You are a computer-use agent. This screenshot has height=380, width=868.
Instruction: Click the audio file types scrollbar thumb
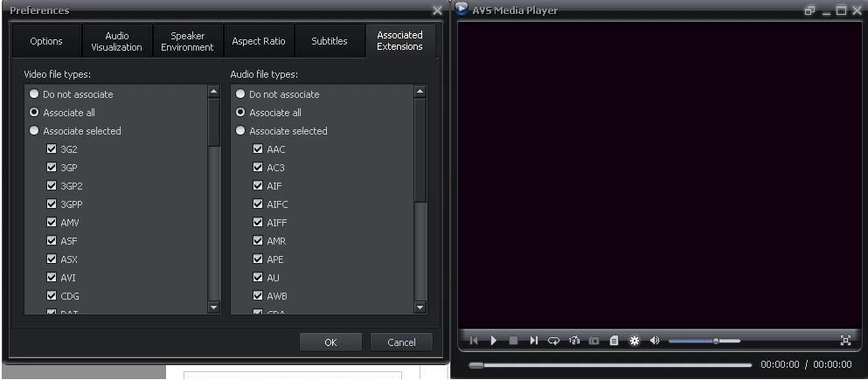(x=420, y=150)
